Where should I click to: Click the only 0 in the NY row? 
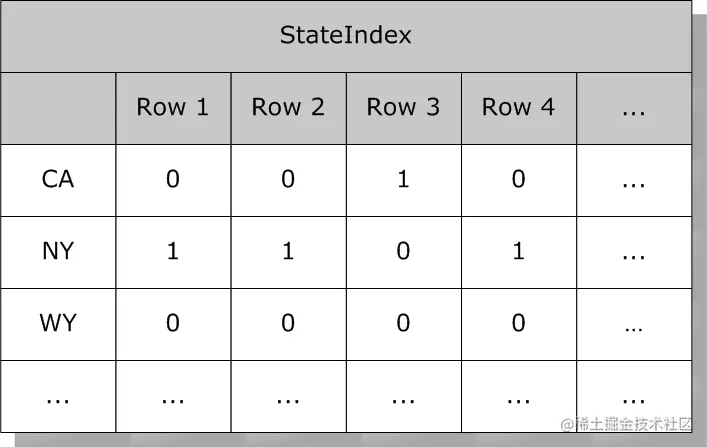[403, 252]
